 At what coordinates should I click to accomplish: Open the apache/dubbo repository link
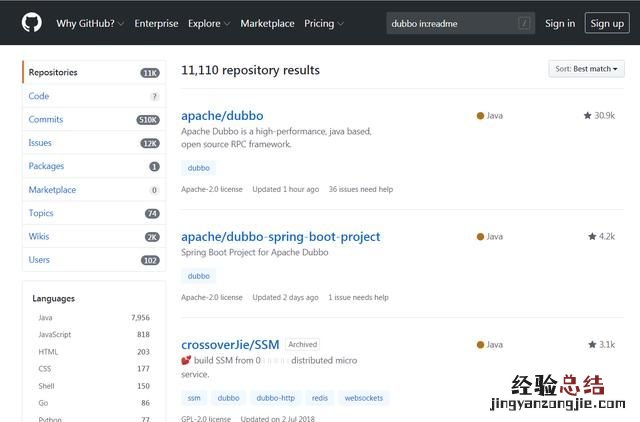[x=222, y=116]
